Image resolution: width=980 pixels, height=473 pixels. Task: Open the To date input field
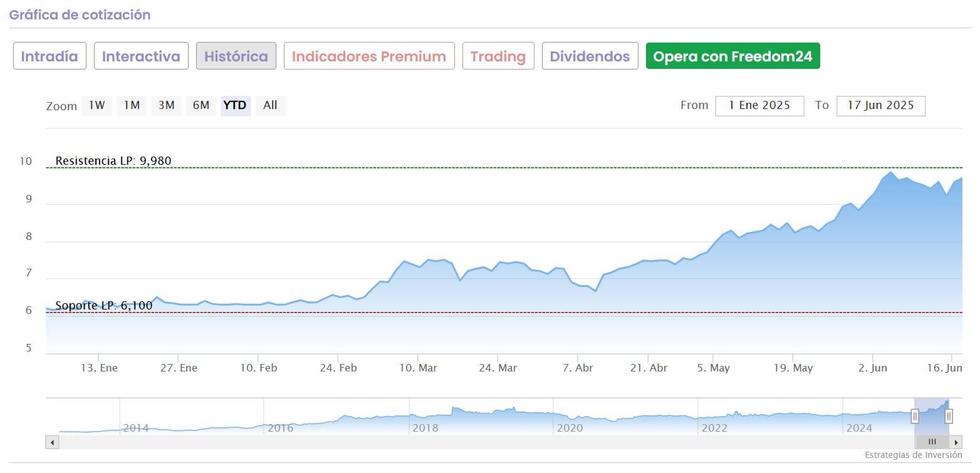(880, 105)
